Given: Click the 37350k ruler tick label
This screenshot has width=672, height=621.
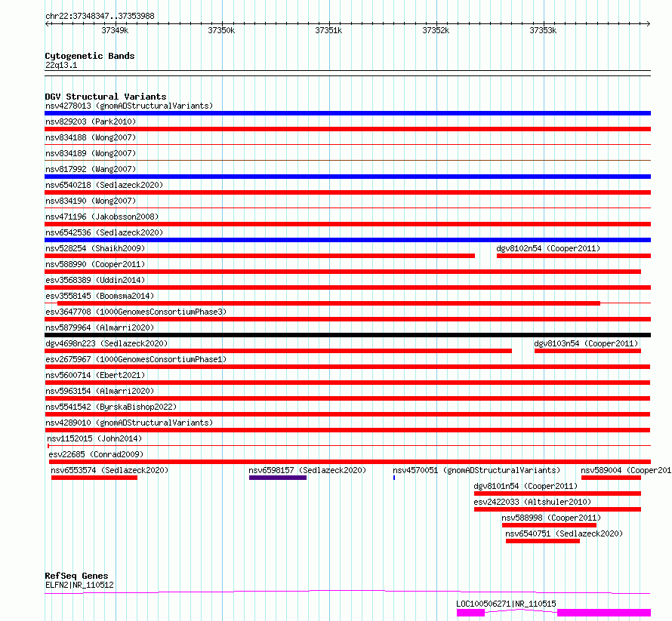Looking at the screenshot, I should pos(221,30).
